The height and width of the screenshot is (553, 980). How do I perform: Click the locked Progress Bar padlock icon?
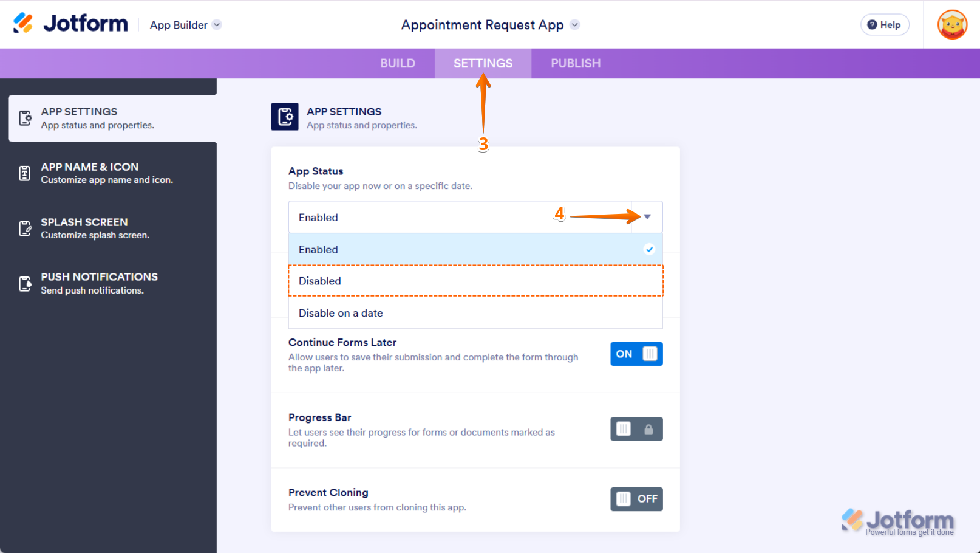tap(648, 430)
